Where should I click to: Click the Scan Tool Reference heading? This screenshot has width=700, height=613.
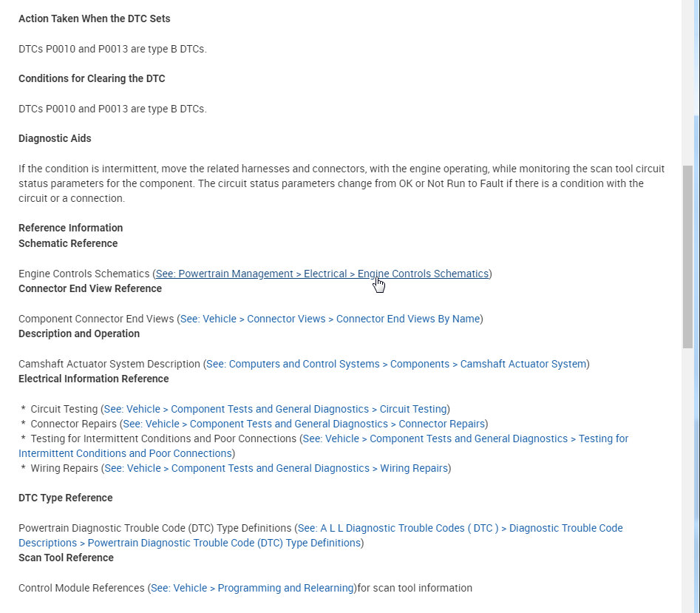(66, 558)
